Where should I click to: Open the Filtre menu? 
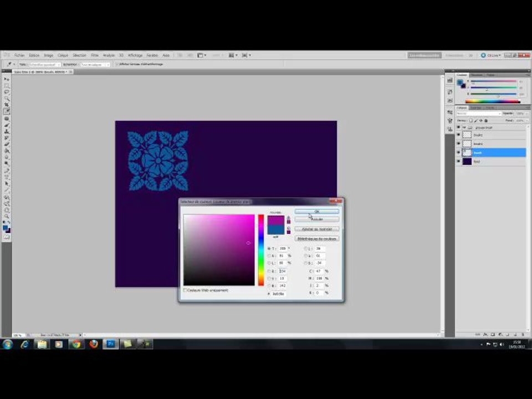click(x=95, y=55)
